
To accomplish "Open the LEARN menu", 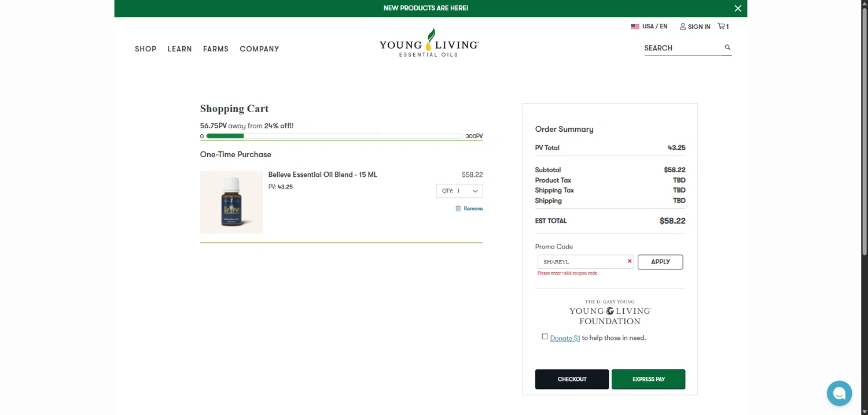I will 179,49.
